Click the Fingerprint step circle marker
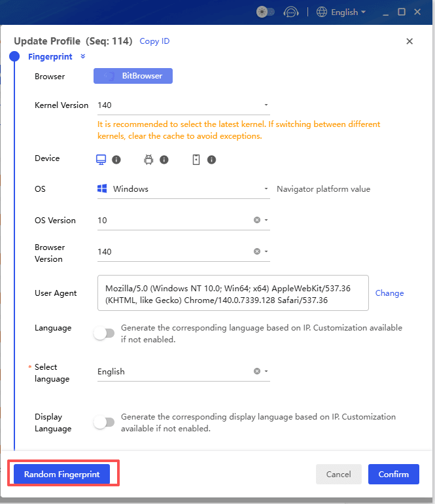435x504 pixels. pos(14,56)
